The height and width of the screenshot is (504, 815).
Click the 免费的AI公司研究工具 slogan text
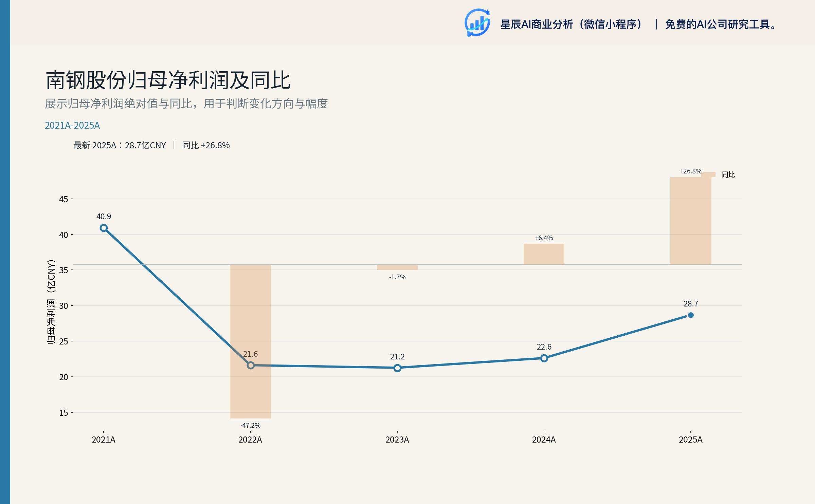tap(721, 24)
